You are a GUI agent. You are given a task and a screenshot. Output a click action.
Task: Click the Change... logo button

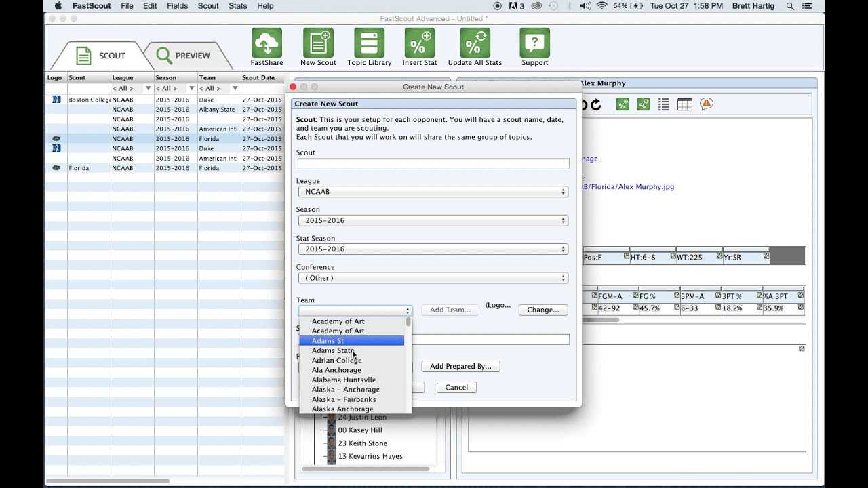click(543, 310)
